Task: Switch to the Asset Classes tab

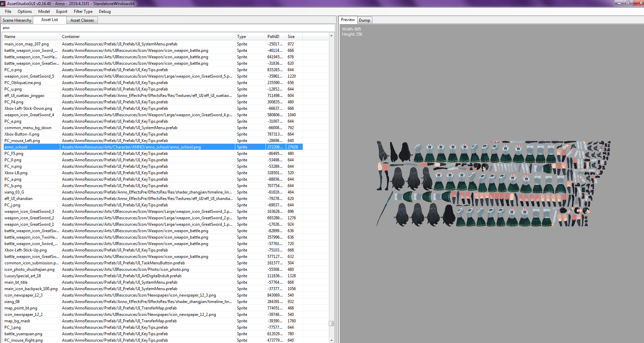Action: click(82, 20)
